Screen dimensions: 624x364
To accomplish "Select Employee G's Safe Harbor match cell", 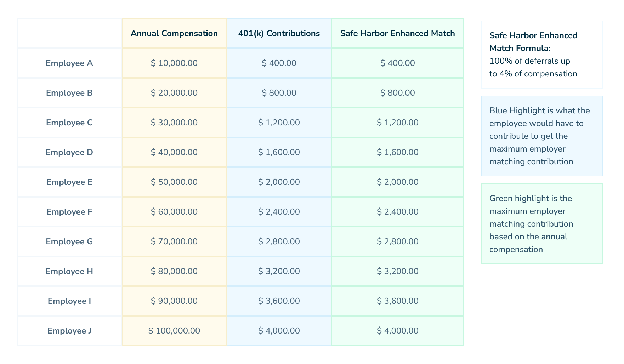I will pyautogui.click(x=397, y=241).
